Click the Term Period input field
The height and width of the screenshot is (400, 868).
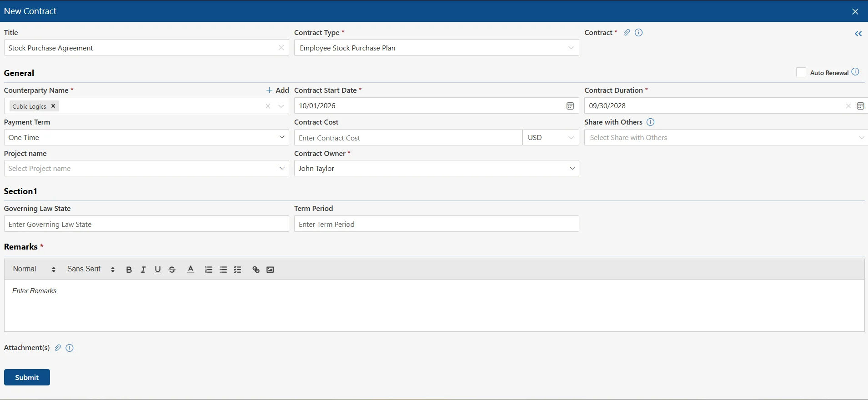(437, 224)
